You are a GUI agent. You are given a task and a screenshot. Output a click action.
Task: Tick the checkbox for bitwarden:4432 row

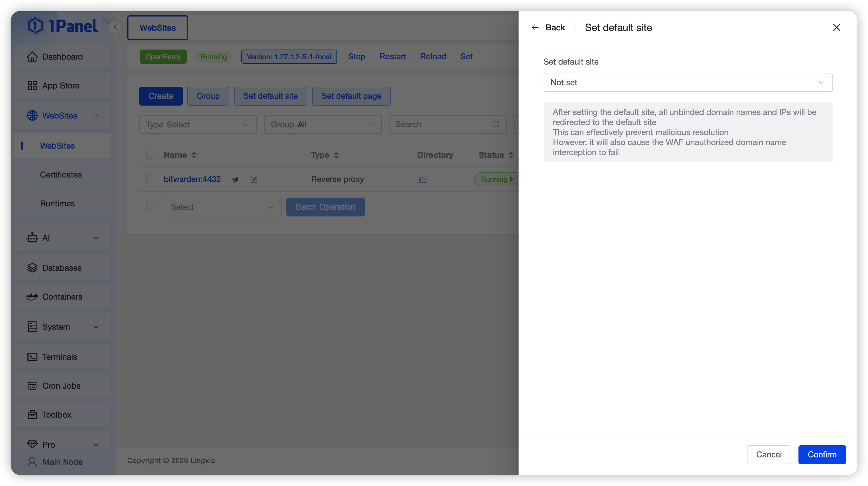[150, 179]
